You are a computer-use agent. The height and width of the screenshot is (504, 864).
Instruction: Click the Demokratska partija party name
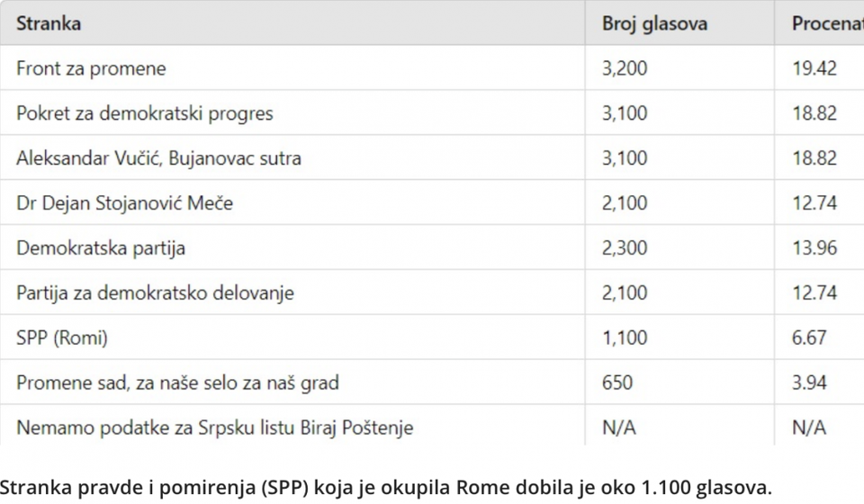tap(101, 248)
